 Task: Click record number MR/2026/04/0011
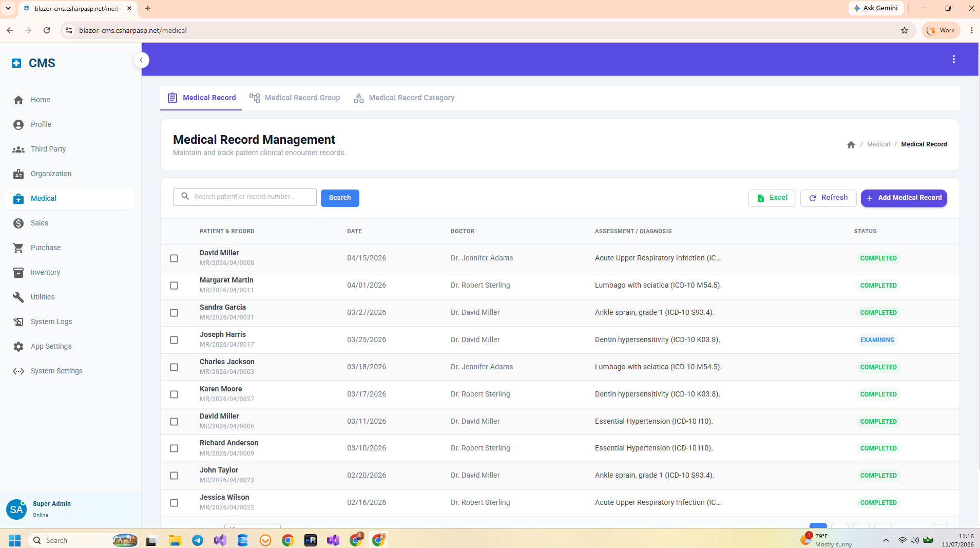(226, 290)
